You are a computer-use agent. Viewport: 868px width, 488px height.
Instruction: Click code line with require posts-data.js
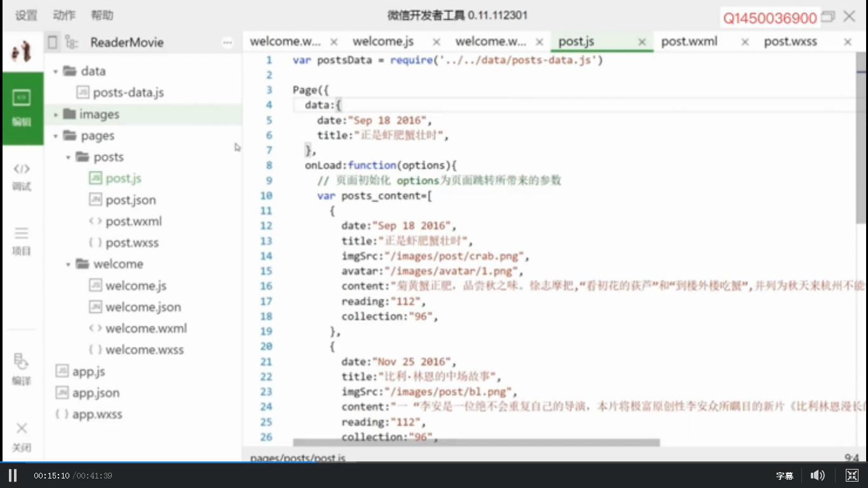(447, 60)
